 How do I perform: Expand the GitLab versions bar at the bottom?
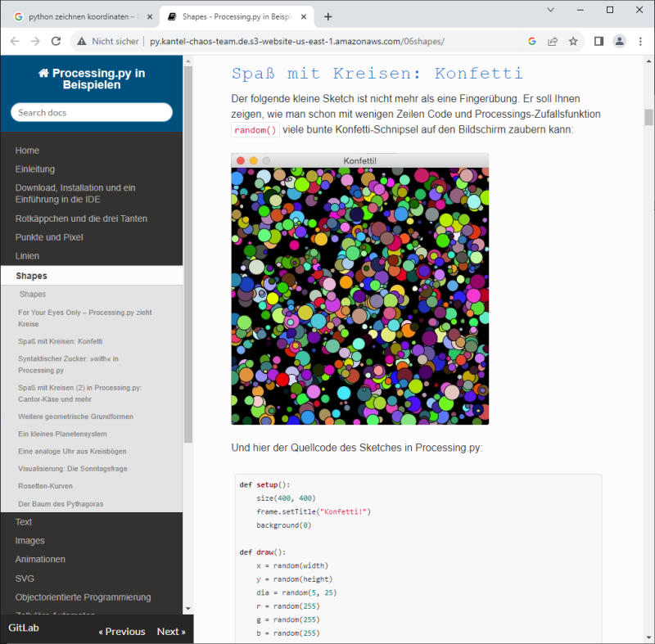click(24, 628)
